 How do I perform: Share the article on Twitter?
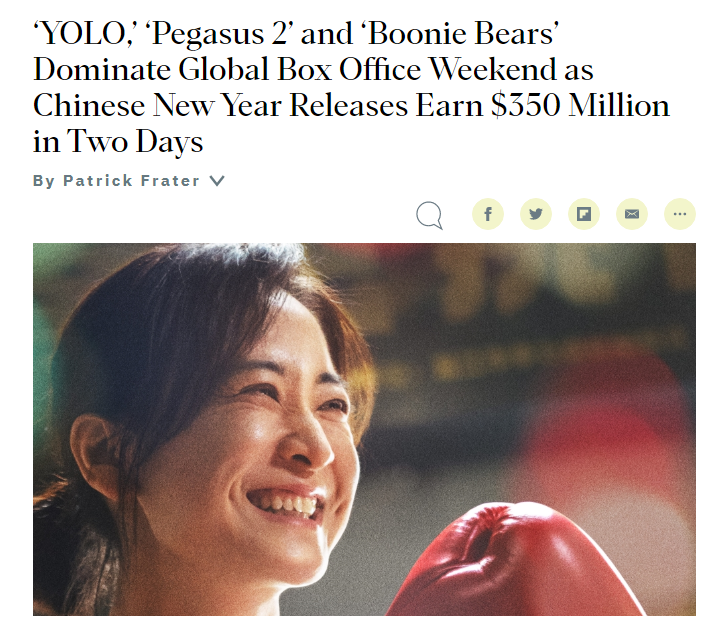pyautogui.click(x=536, y=214)
